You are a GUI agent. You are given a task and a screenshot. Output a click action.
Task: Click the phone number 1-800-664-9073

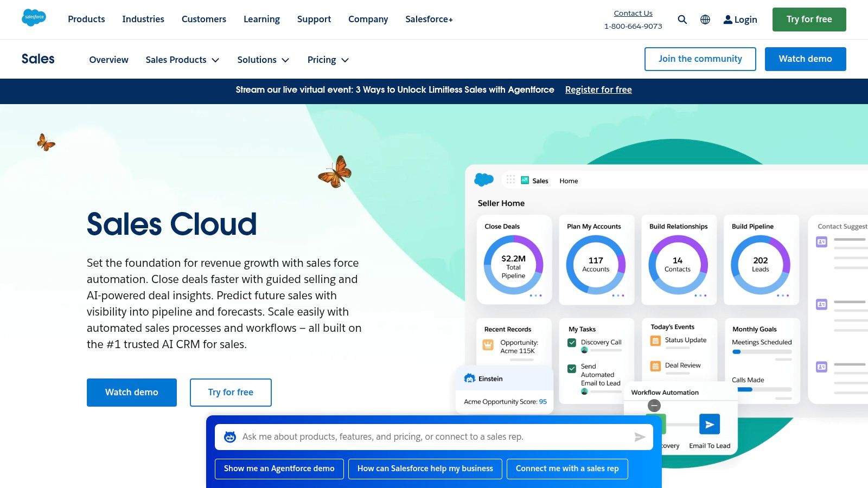point(633,26)
